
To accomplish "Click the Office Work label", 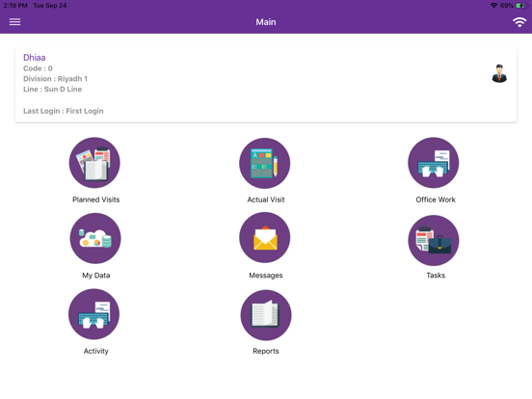I will 436,199.
